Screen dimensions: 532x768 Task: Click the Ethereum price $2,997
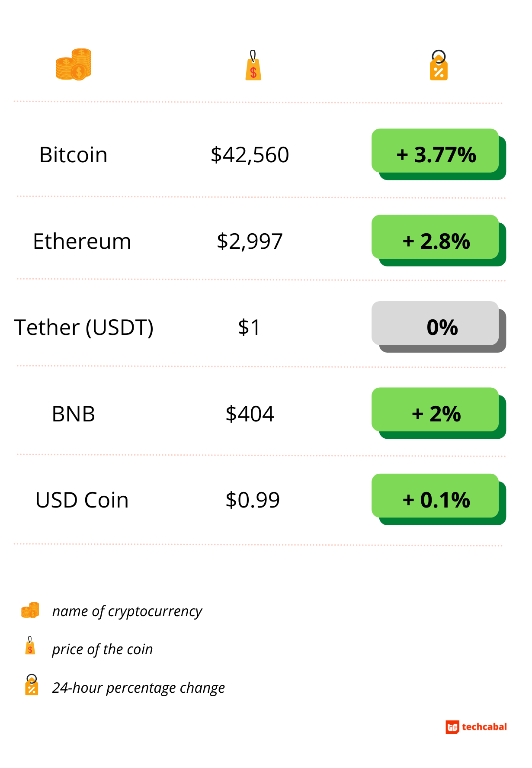coord(250,241)
